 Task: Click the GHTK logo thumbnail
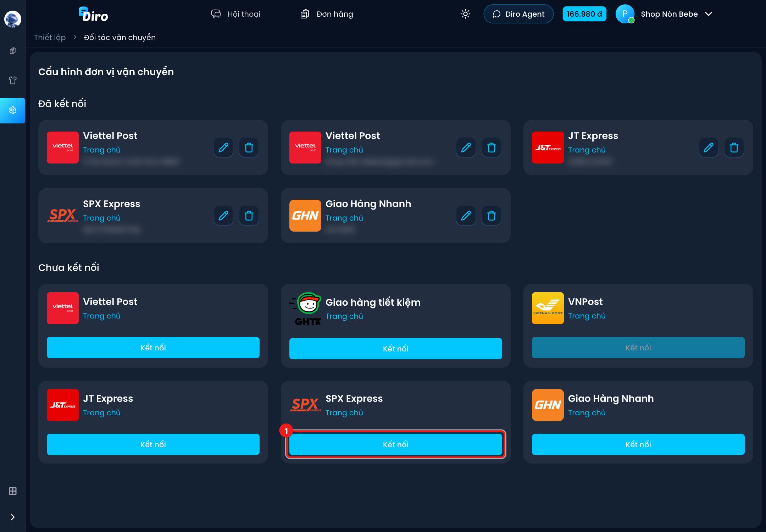(305, 309)
